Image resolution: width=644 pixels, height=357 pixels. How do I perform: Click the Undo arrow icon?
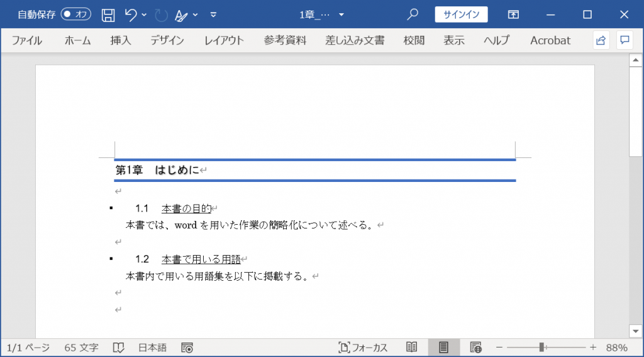(131, 15)
